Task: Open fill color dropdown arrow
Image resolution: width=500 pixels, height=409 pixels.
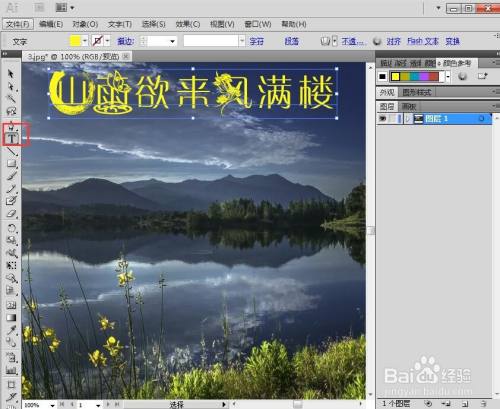Action: (85, 41)
